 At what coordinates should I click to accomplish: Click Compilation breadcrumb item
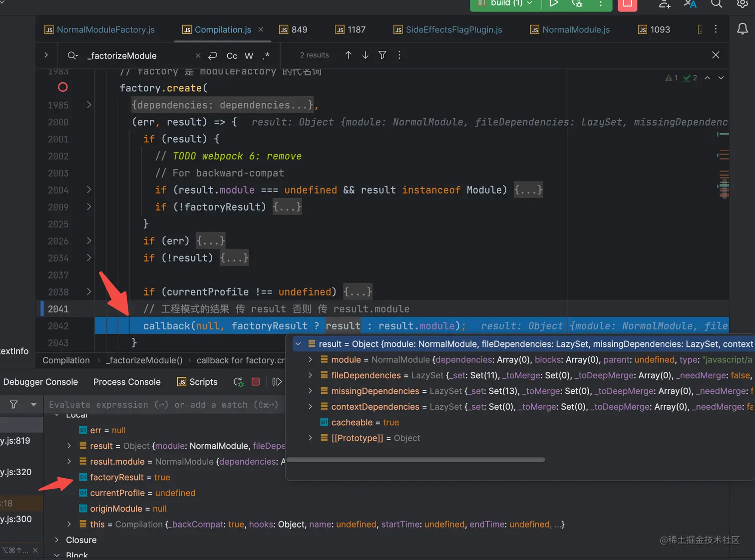tap(66, 360)
